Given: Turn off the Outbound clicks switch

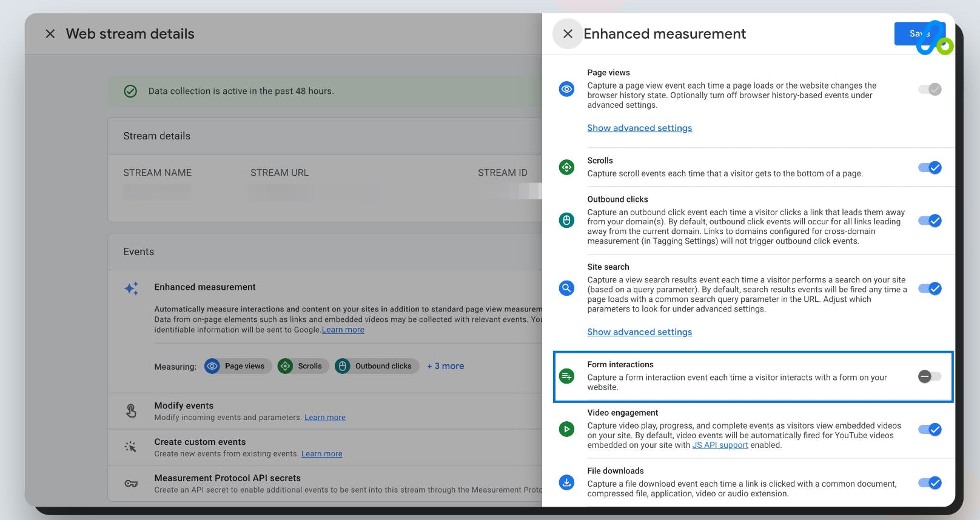Looking at the screenshot, I should coord(930,221).
